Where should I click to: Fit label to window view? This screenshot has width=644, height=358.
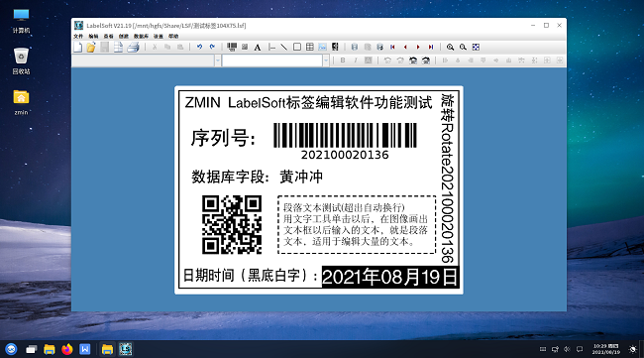click(476, 47)
